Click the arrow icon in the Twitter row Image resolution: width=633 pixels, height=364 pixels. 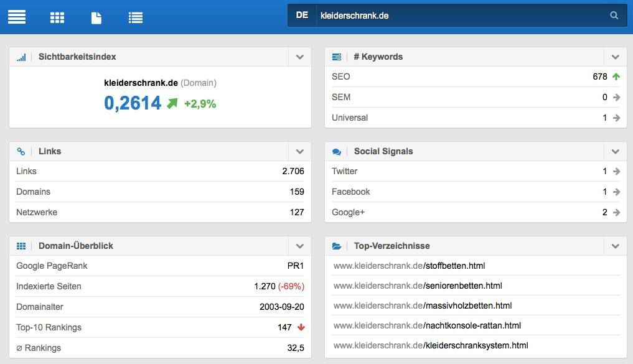coord(616,171)
